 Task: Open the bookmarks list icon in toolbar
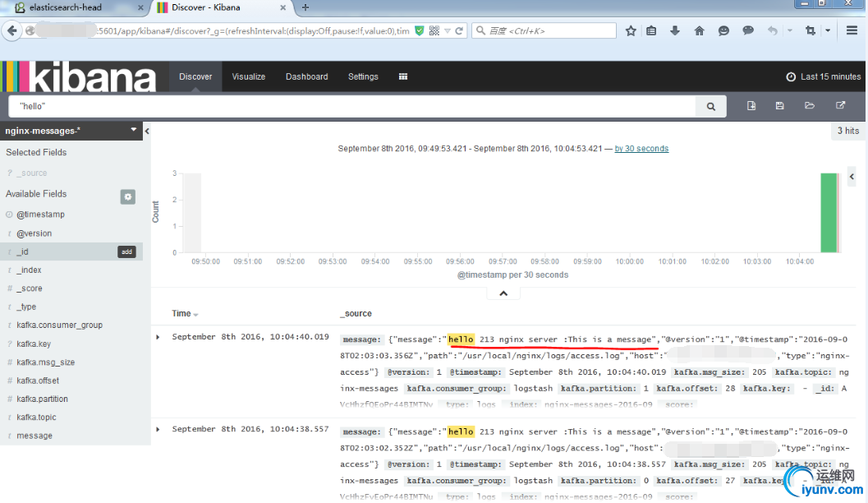[x=651, y=31]
